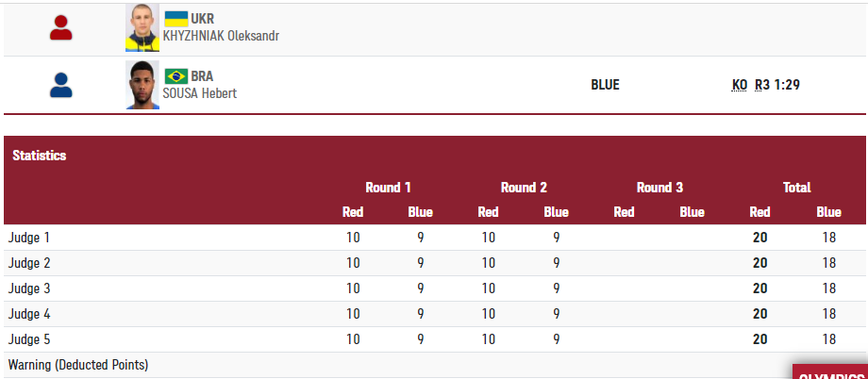Select the Judge 1 row label
868x379 pixels.
29,238
